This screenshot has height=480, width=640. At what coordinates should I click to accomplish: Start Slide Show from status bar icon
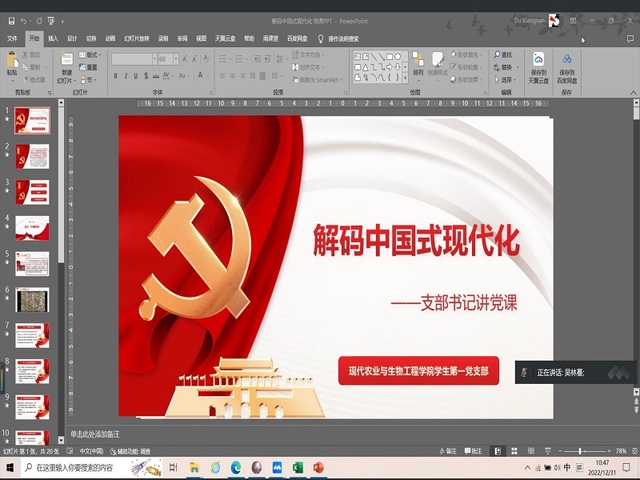point(548,451)
